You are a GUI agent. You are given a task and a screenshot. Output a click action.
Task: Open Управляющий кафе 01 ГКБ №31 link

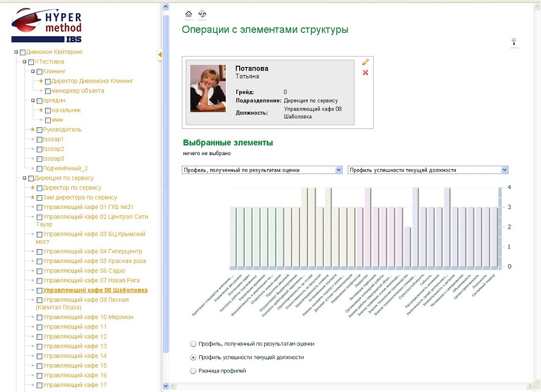point(88,207)
